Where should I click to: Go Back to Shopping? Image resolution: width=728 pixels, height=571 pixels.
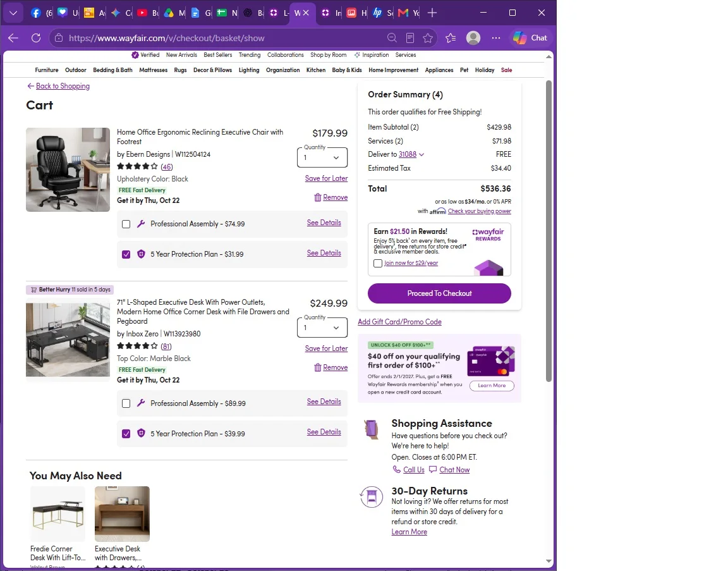[x=59, y=86]
